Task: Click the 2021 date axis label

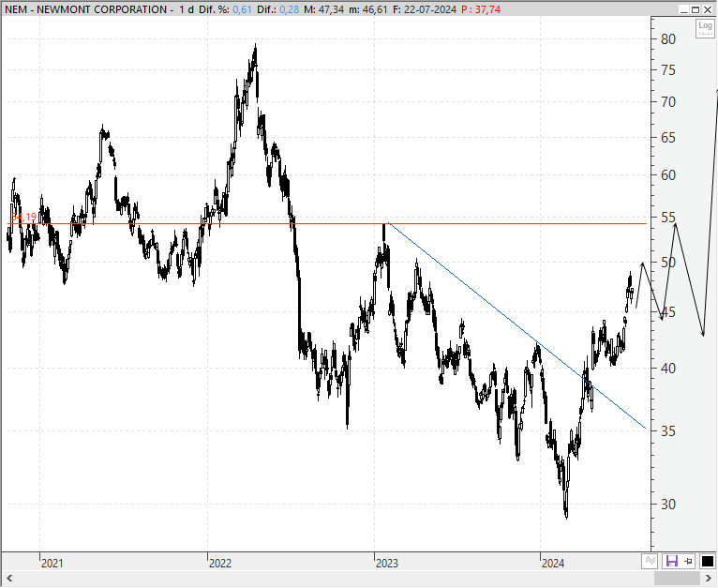Action: pos(52,564)
